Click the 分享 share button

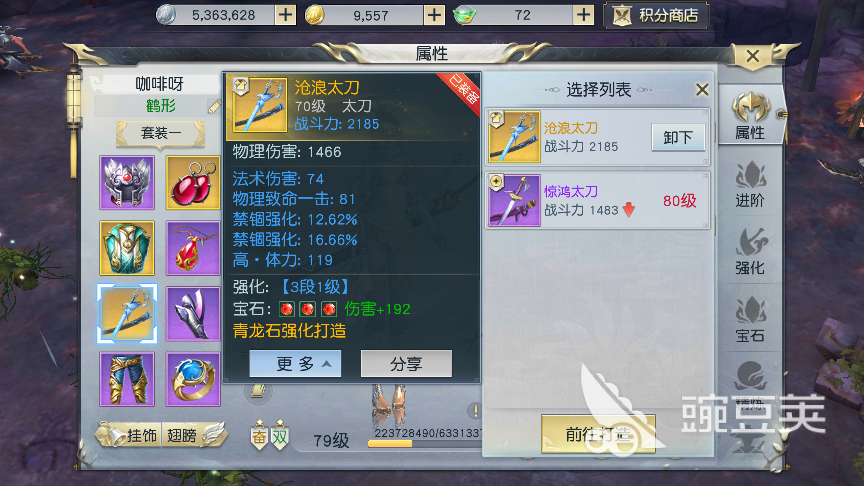[x=406, y=364]
